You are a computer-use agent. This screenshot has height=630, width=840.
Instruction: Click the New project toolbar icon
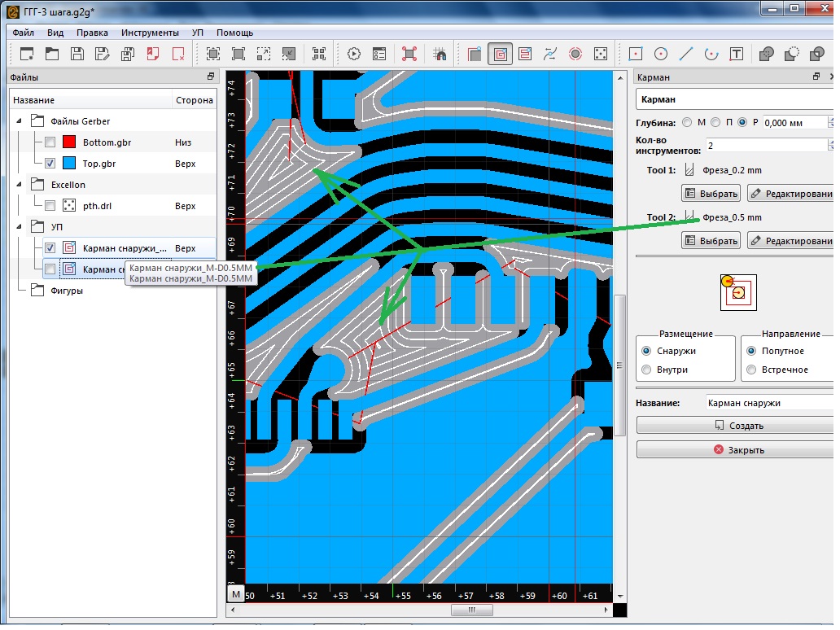tap(27, 54)
